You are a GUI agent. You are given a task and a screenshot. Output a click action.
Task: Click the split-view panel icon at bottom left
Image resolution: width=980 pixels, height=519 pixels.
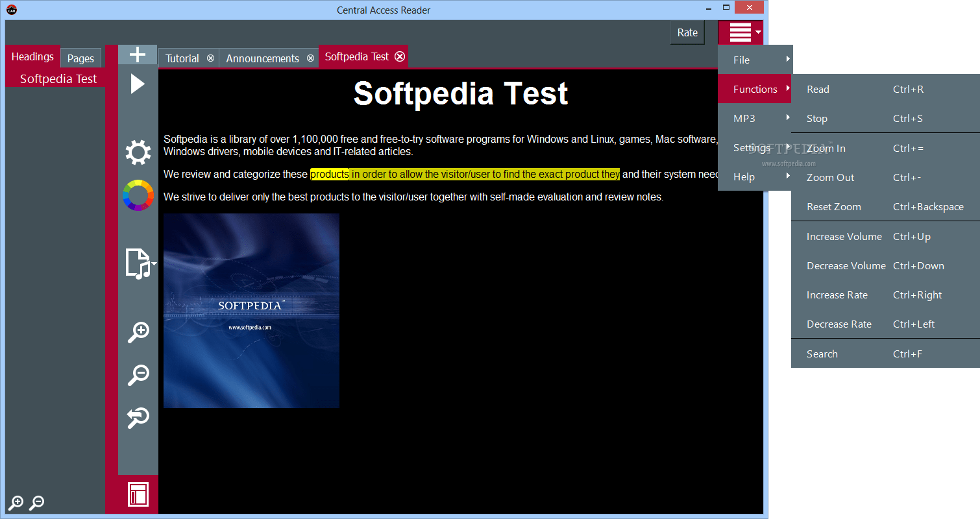click(x=138, y=494)
